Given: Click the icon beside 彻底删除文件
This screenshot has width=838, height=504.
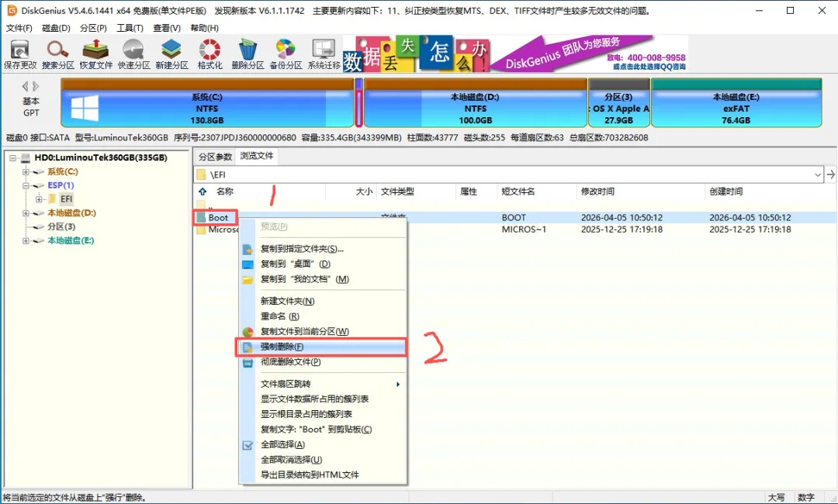Looking at the screenshot, I should [248, 362].
